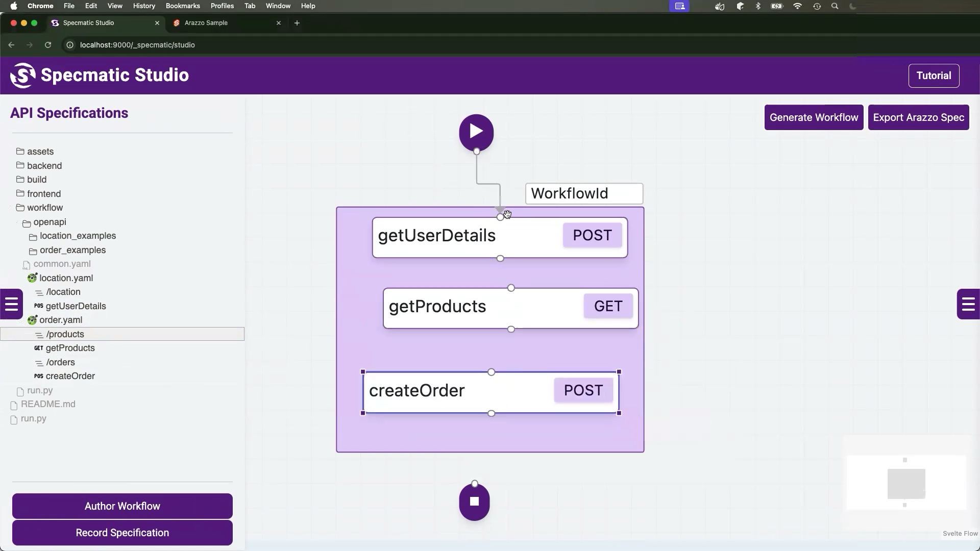Click the WorkflowId input field
This screenshot has width=980, height=551.
[x=584, y=194]
